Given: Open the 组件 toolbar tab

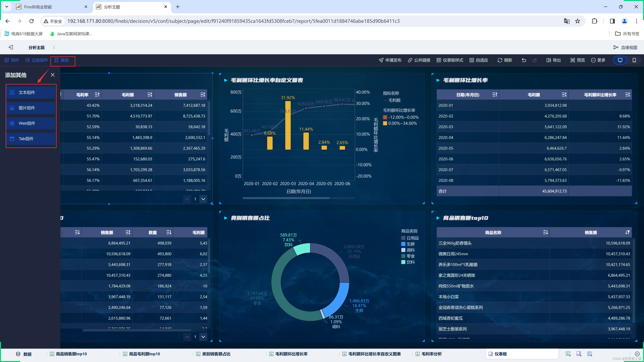Looking at the screenshot, I should 12,60.
